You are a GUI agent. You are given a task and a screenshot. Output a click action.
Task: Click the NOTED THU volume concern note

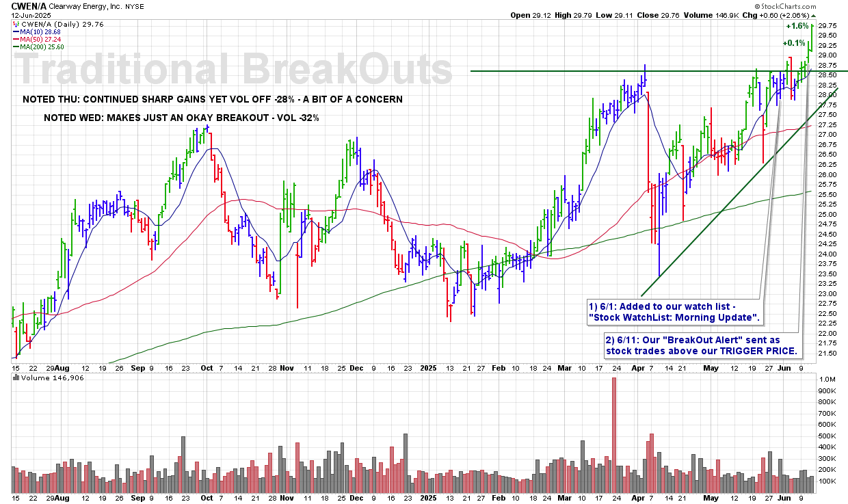[x=213, y=99]
